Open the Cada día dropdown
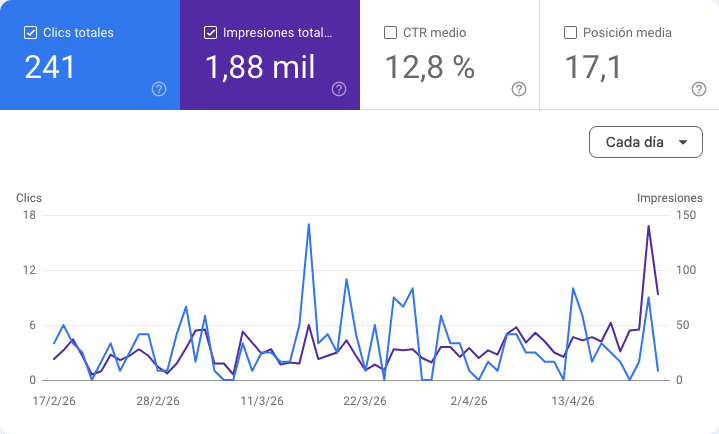Screen dimensions: 719x434 [x=645, y=142]
